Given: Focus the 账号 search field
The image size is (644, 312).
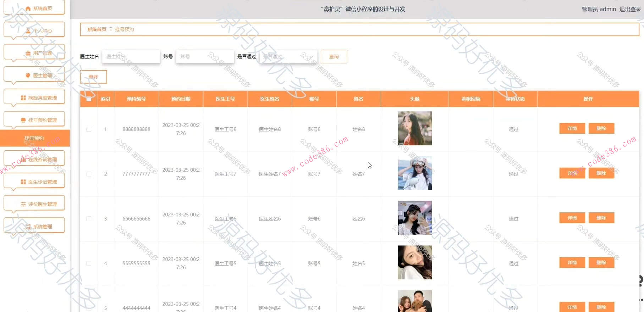Looking at the screenshot, I should coord(205,56).
